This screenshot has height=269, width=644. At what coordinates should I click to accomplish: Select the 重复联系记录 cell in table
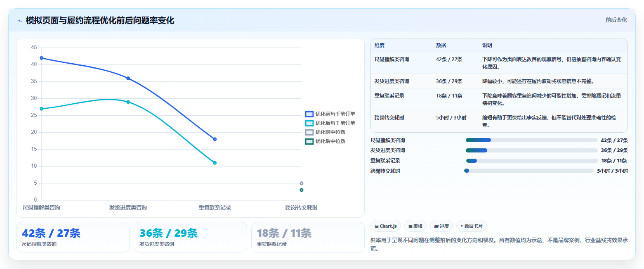tap(389, 96)
